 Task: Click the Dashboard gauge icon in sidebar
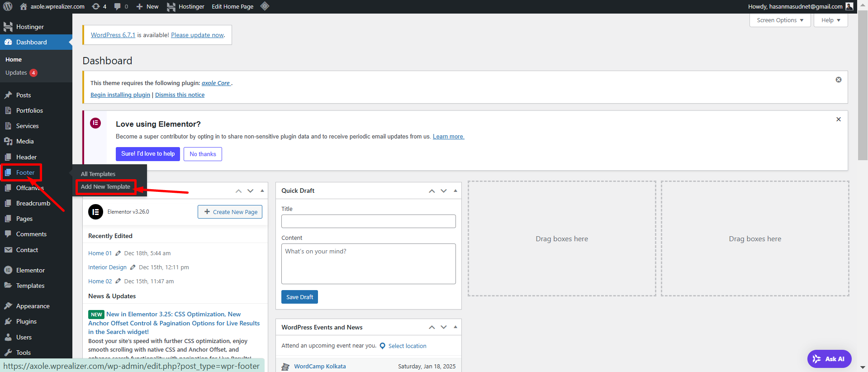click(8, 42)
